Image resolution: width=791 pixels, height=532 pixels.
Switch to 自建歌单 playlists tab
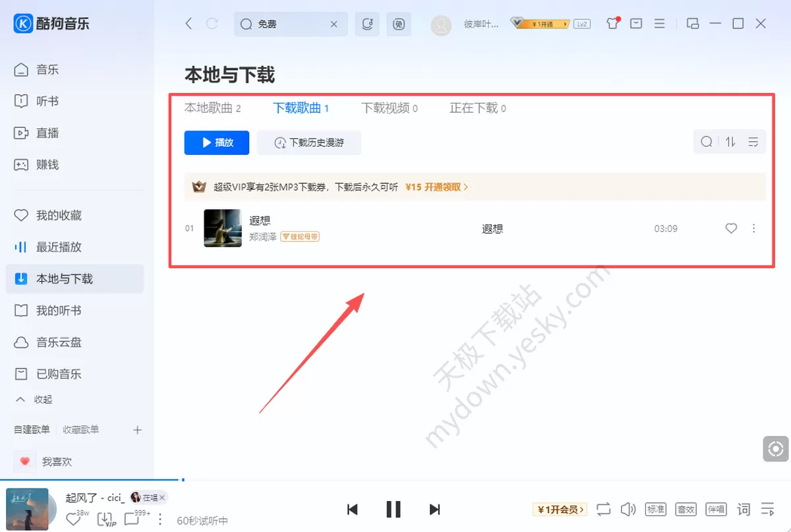point(32,430)
